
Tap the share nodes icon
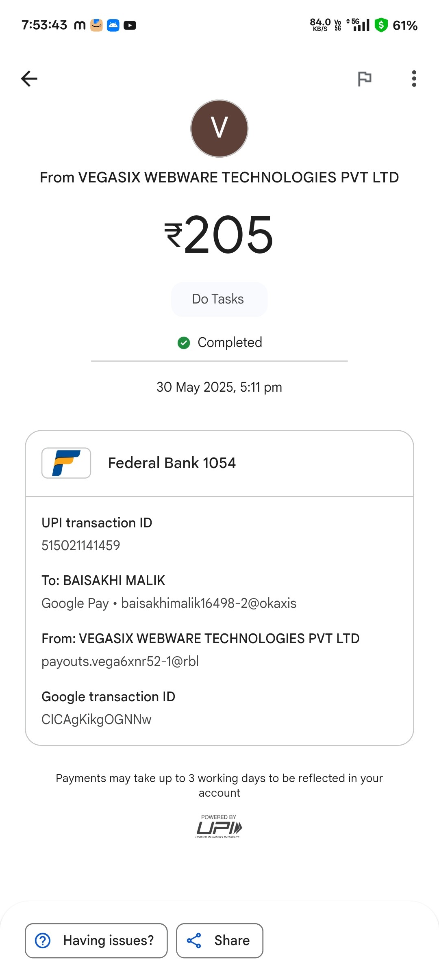pyautogui.click(x=194, y=941)
